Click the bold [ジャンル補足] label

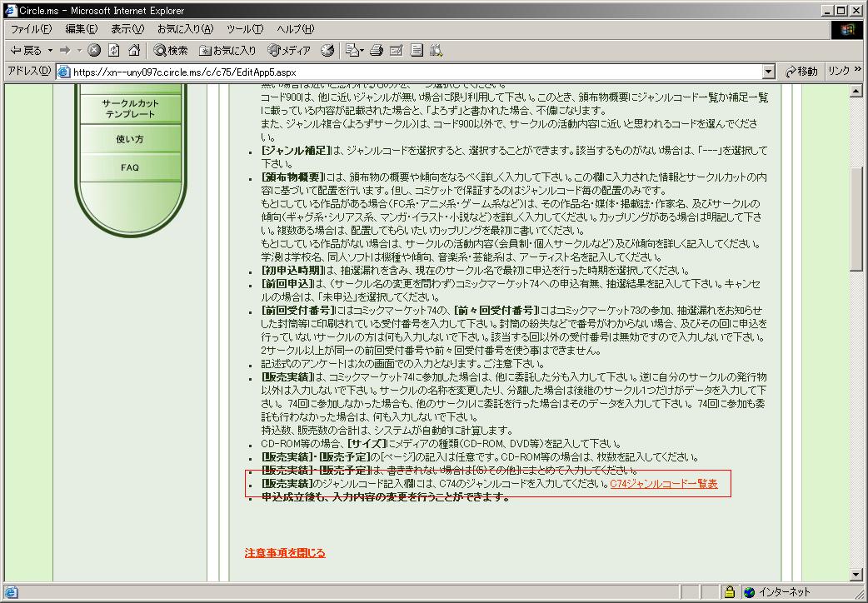[x=297, y=151]
